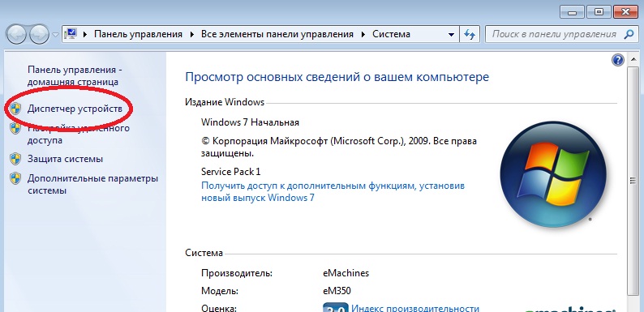Open Индекс производительности link
This screenshot has width=644, height=312.
pos(415,308)
